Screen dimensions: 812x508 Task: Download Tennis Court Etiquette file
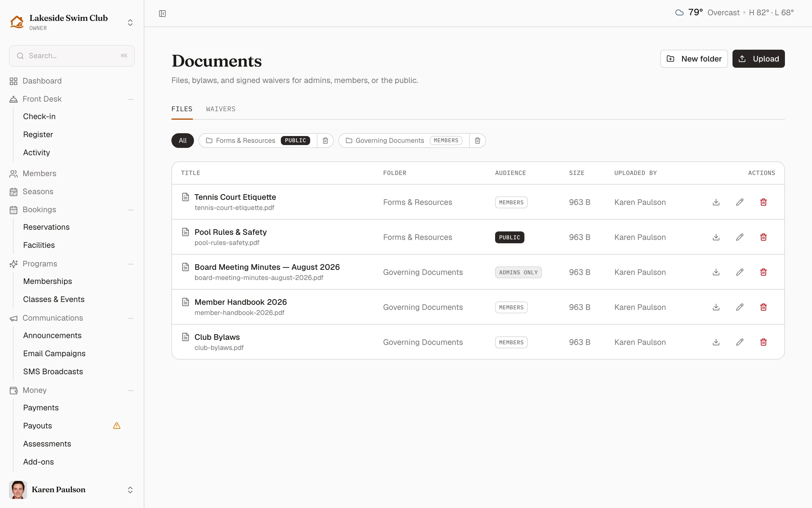tap(716, 202)
